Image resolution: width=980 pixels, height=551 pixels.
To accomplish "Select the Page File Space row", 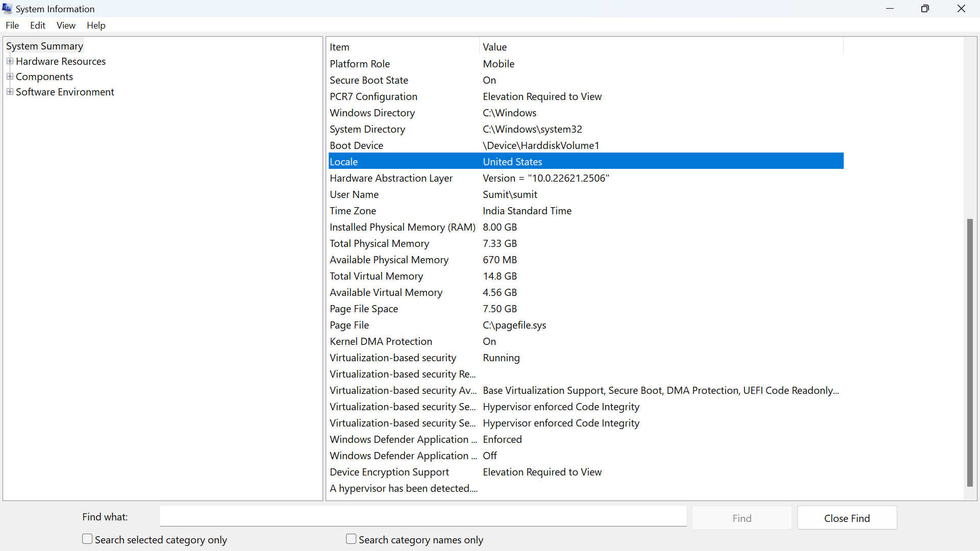I will 586,309.
